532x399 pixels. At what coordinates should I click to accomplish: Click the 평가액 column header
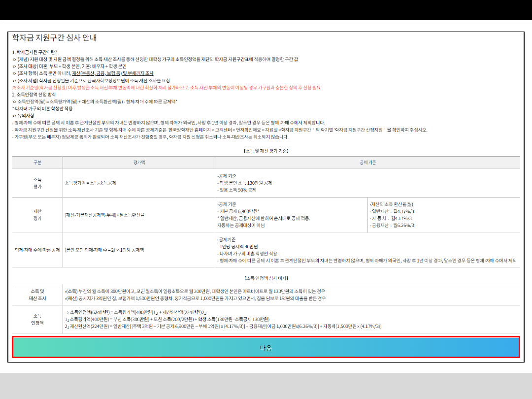coord(139,162)
